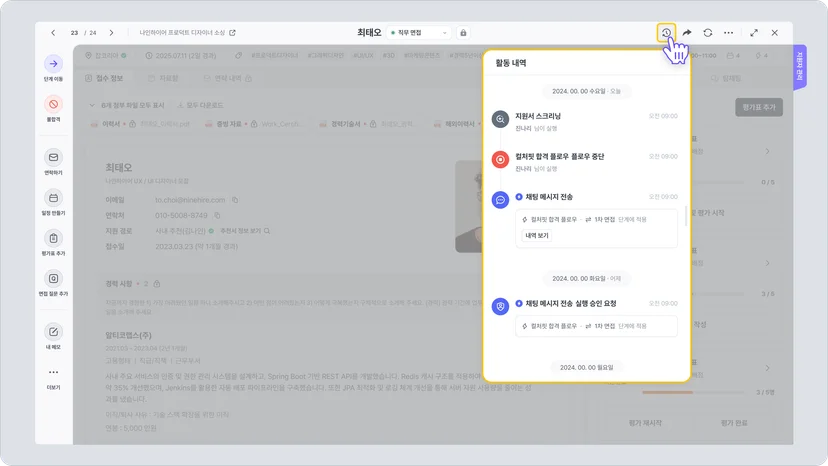The image size is (828, 466).
Task: Expand the panel to full screen
Action: [754, 33]
